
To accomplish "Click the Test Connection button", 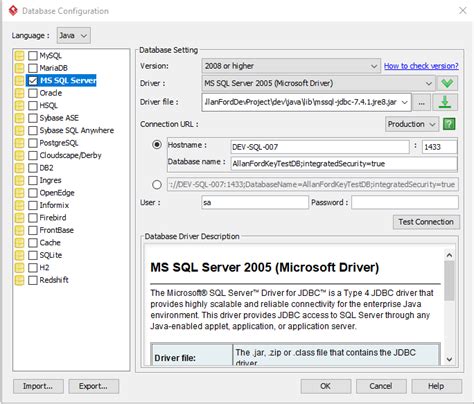I will (426, 222).
